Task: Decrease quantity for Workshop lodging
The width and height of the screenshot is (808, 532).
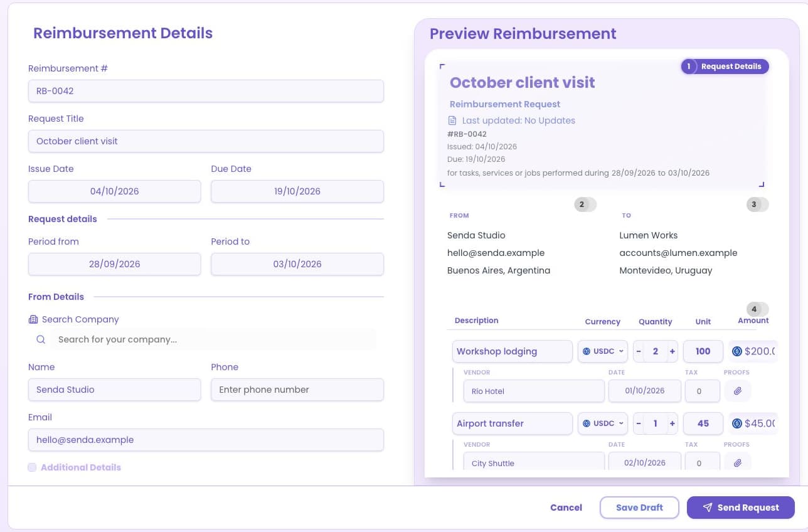Action: (x=639, y=351)
